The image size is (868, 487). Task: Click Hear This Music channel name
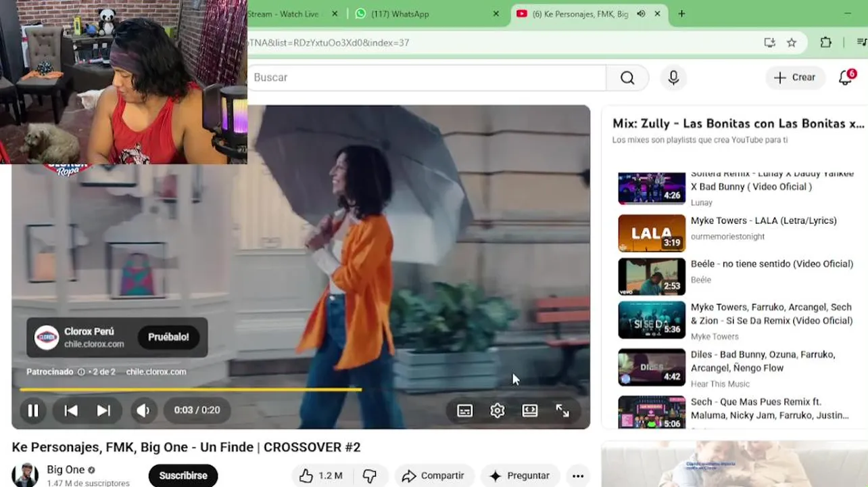[x=720, y=384]
